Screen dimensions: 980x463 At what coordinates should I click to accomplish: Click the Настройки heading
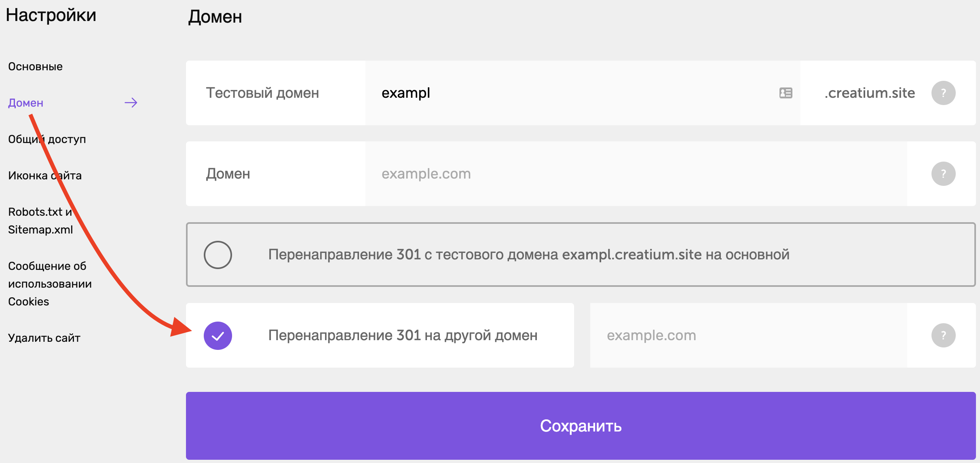[51, 15]
